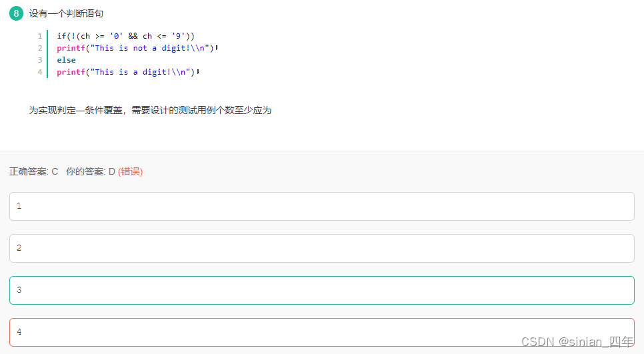Click the else code line
This screenshot has width=644, height=354.
click(x=66, y=60)
